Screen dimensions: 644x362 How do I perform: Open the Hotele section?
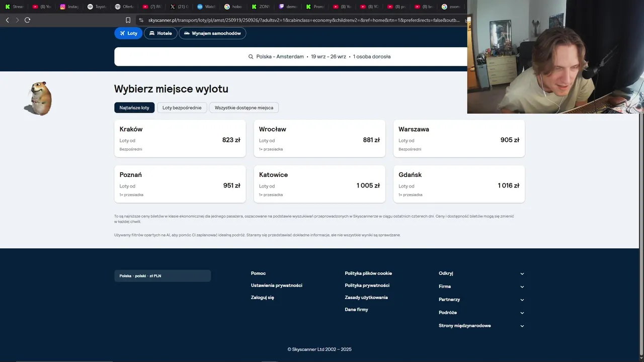coord(160,33)
